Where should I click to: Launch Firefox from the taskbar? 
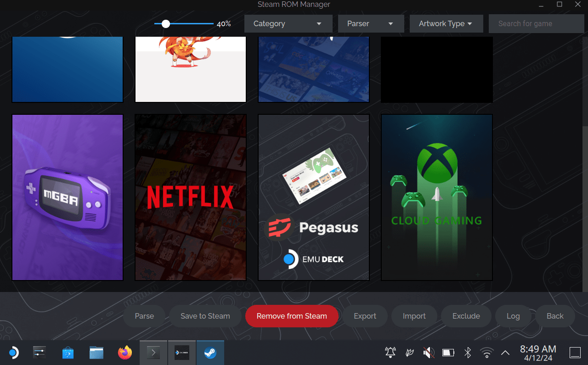tap(124, 353)
